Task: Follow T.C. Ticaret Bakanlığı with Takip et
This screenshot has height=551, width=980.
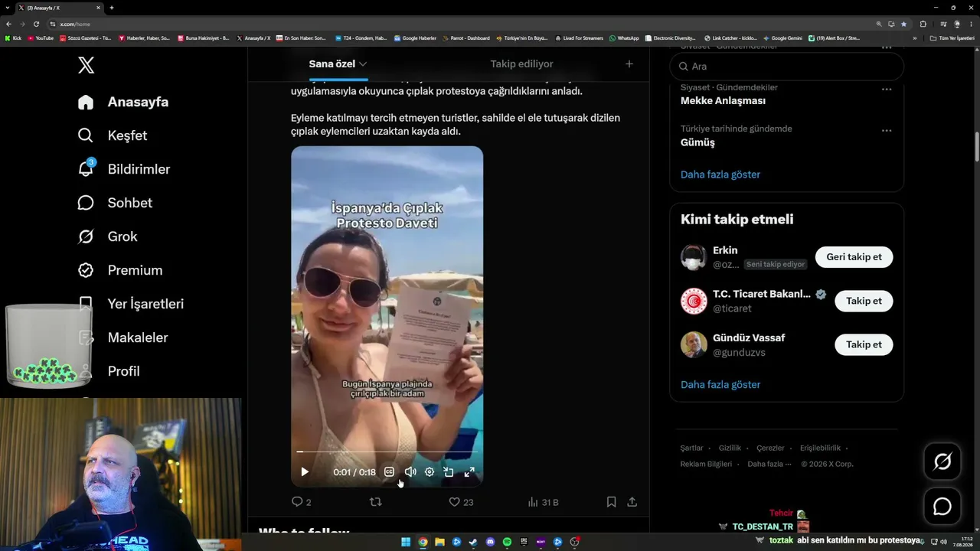Action: (864, 301)
